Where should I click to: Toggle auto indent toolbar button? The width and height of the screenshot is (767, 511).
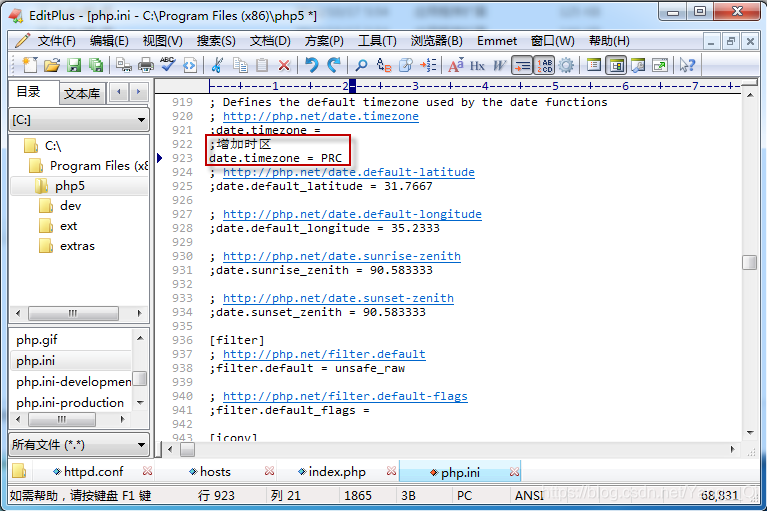[x=522, y=65]
